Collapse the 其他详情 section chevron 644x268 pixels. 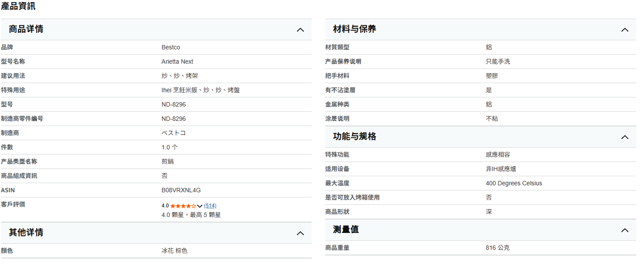pyautogui.click(x=300, y=233)
